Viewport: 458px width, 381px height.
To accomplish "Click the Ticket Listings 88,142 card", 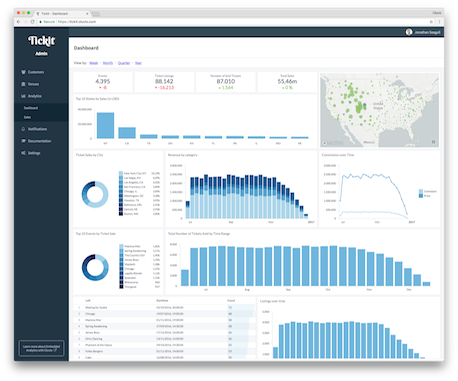I will click(164, 82).
